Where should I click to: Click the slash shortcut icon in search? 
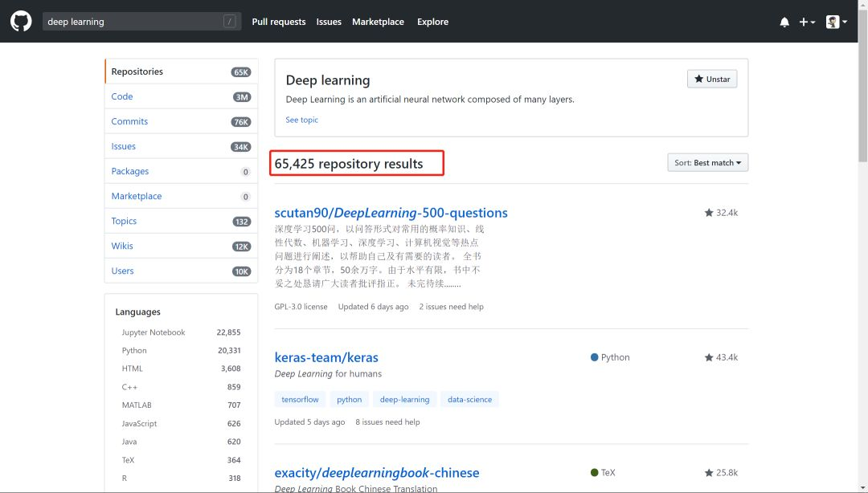(230, 22)
